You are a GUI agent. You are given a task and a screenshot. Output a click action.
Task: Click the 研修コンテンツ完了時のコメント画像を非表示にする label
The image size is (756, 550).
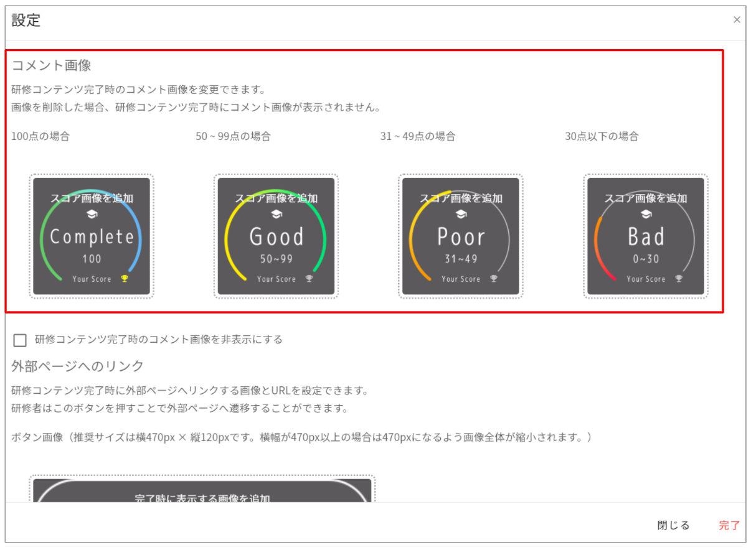click(x=159, y=340)
